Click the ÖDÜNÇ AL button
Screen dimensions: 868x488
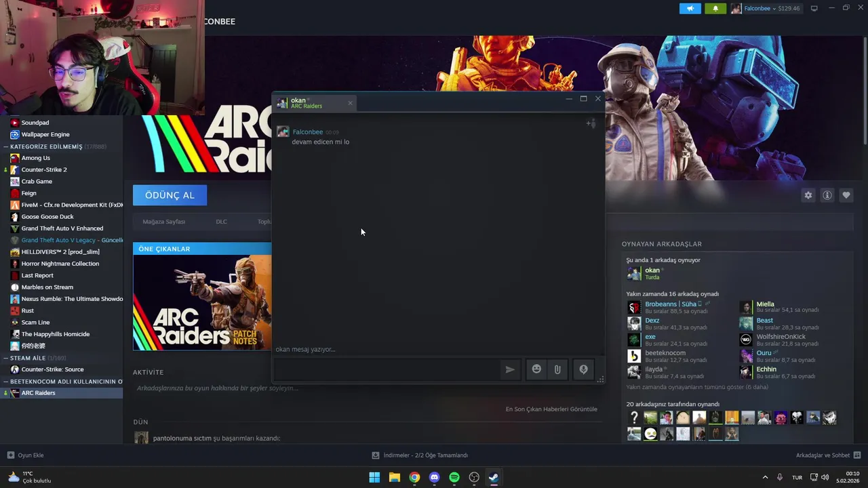[x=170, y=195]
